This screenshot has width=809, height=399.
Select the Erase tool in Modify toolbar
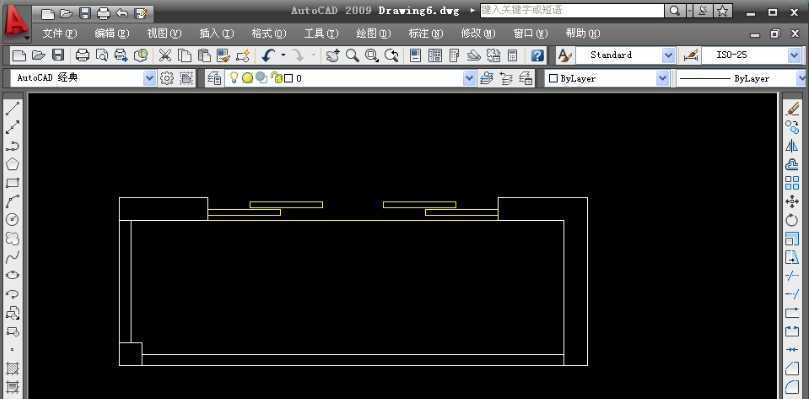(x=792, y=108)
